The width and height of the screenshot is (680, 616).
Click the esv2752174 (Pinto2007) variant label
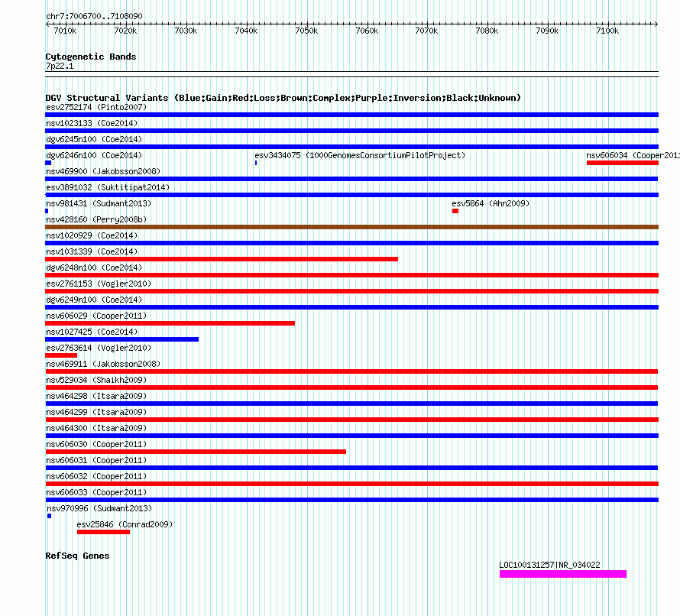(x=96, y=107)
